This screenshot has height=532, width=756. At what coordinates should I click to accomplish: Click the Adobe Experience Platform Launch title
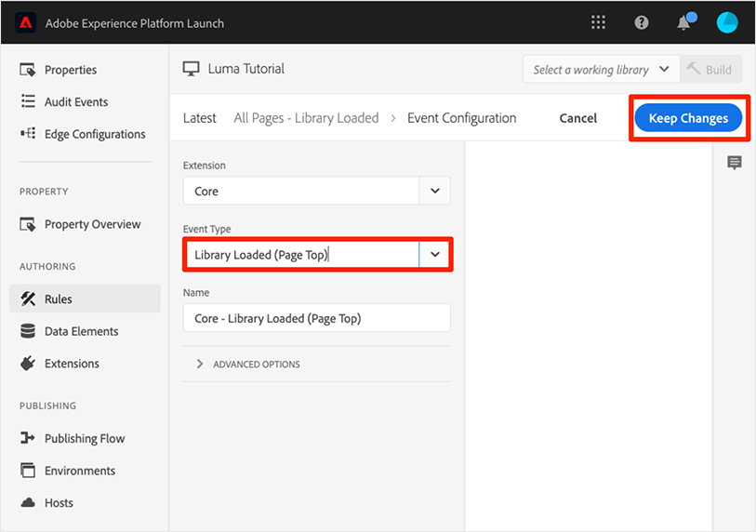click(x=135, y=23)
